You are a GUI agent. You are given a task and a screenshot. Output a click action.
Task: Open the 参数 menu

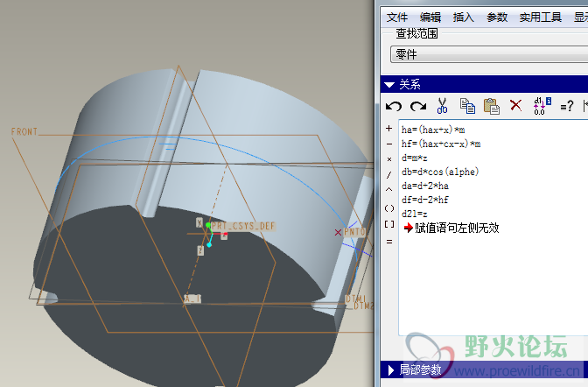click(x=497, y=18)
